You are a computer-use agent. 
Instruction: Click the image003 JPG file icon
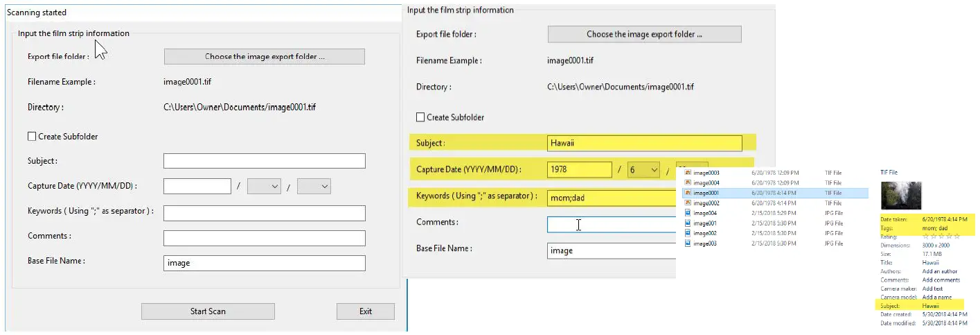(x=688, y=243)
